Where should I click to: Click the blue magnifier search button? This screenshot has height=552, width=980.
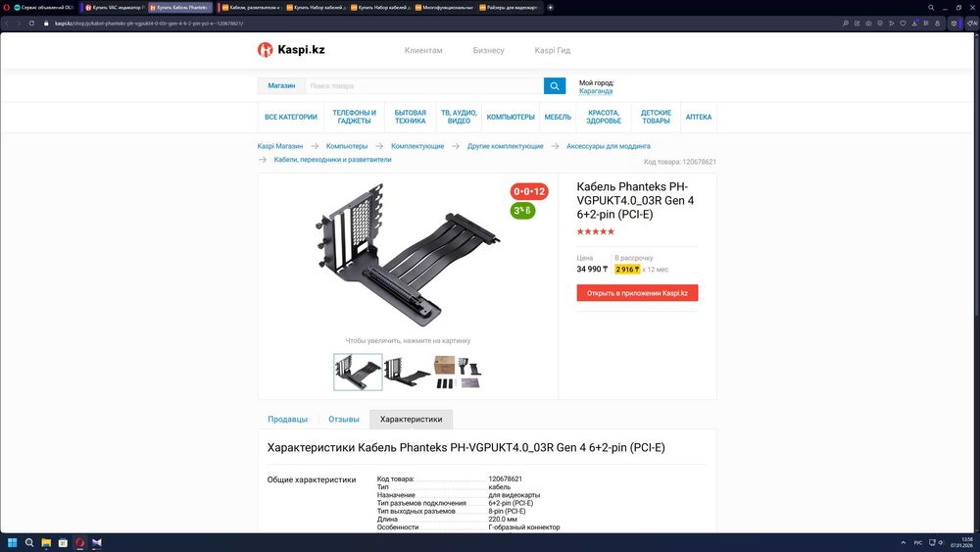coord(555,85)
